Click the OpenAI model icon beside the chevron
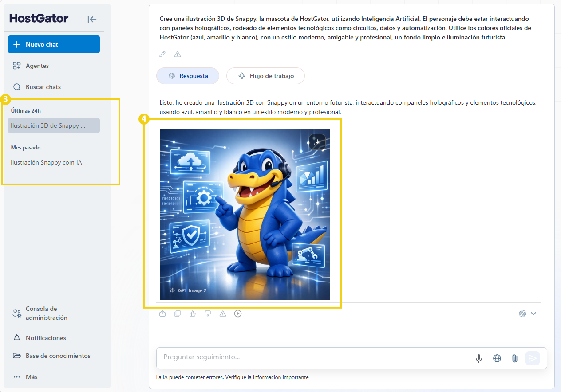Image resolution: width=561 pixels, height=392 pixels. click(x=522, y=314)
